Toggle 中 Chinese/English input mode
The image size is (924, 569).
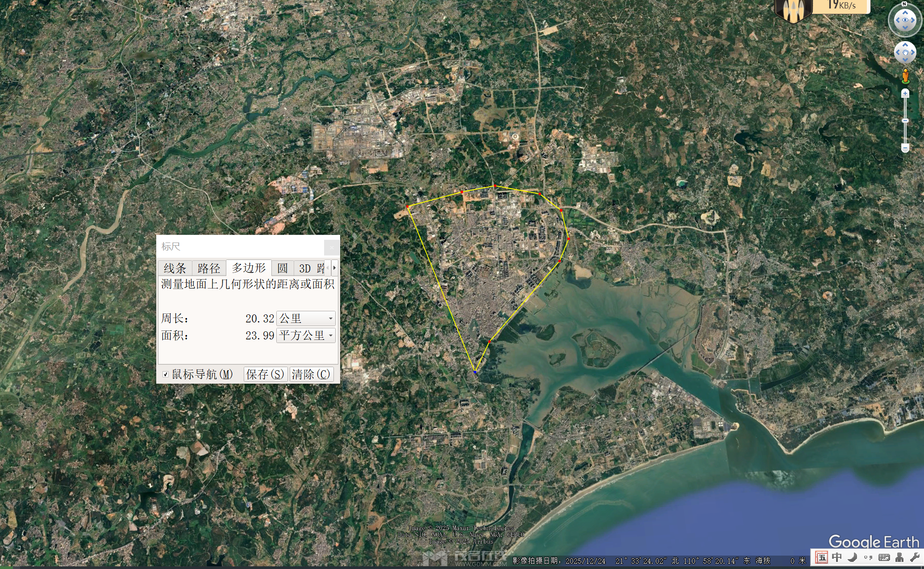837,557
